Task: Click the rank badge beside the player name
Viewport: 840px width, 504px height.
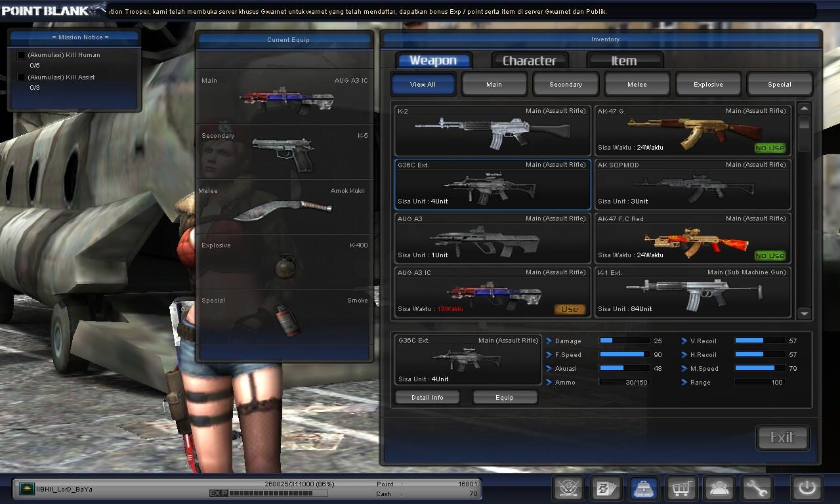Action: [x=27, y=489]
